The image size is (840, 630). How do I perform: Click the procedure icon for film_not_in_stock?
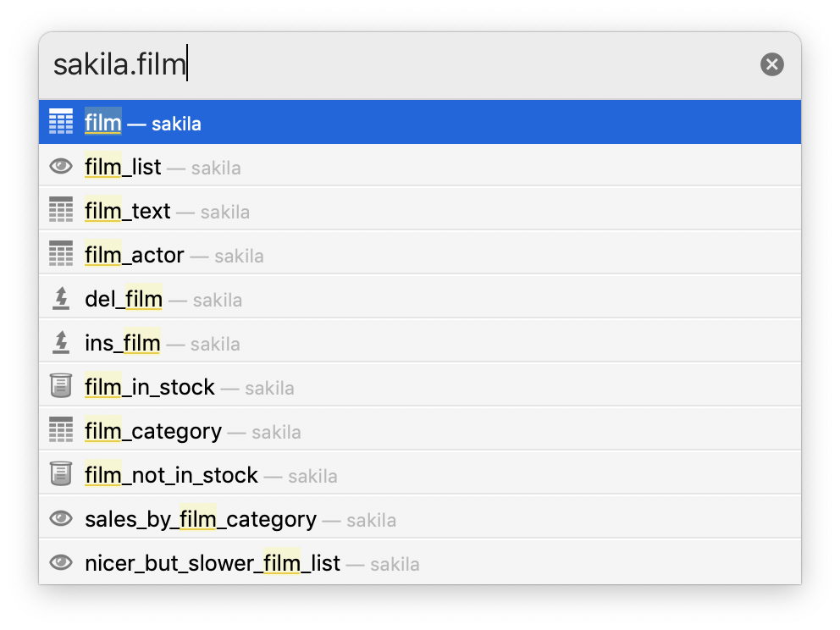pos(61,473)
